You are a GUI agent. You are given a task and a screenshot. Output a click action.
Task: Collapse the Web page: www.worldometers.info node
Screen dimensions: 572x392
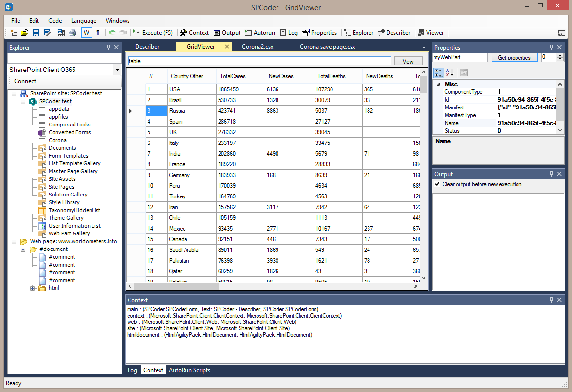(x=14, y=242)
